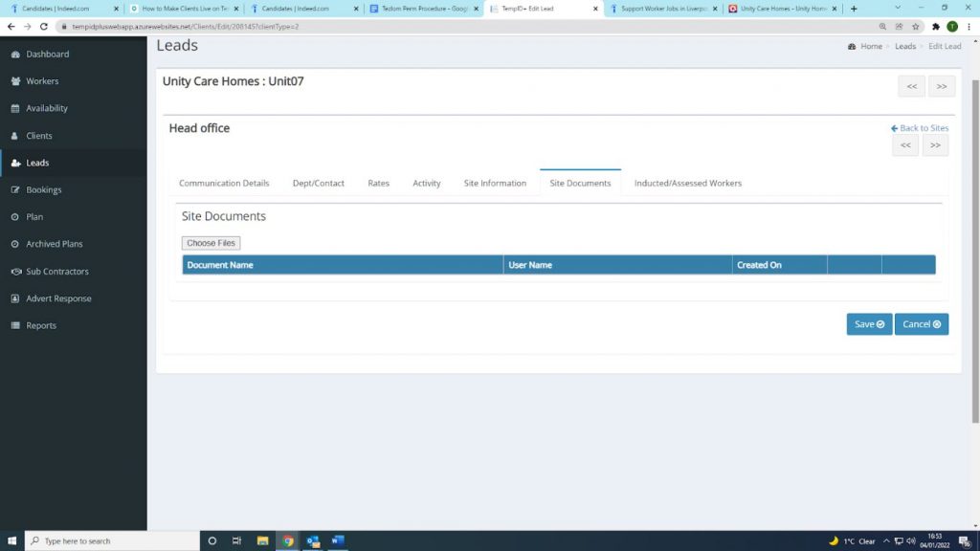
Task: Follow the Back to Sites link
Action: (920, 128)
